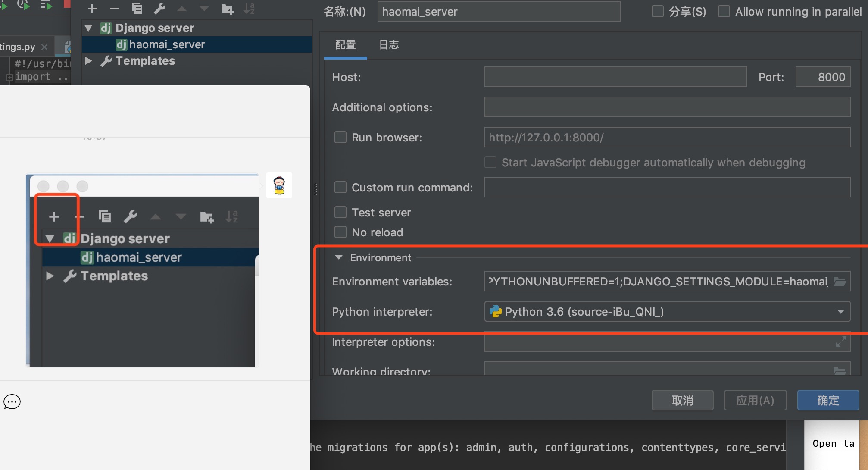Viewport: 868px width, 470px height.
Task: Open environment variables editor icon
Action: pos(840,281)
